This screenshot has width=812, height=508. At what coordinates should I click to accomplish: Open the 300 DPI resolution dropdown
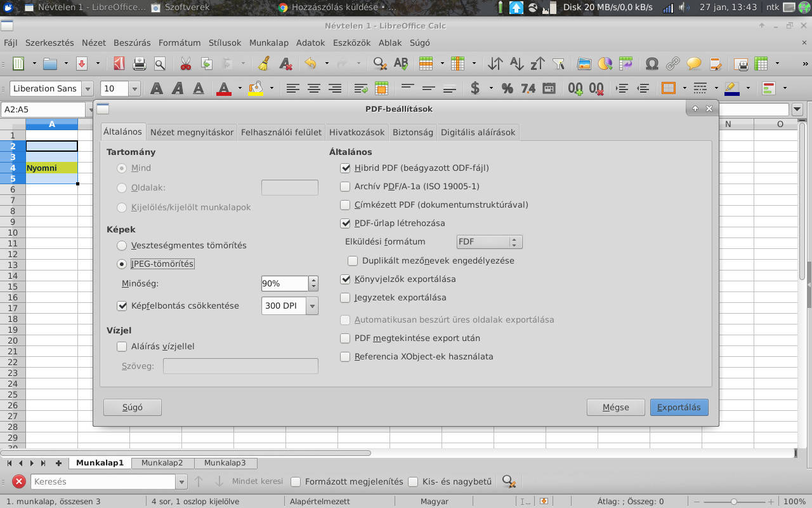[311, 306]
